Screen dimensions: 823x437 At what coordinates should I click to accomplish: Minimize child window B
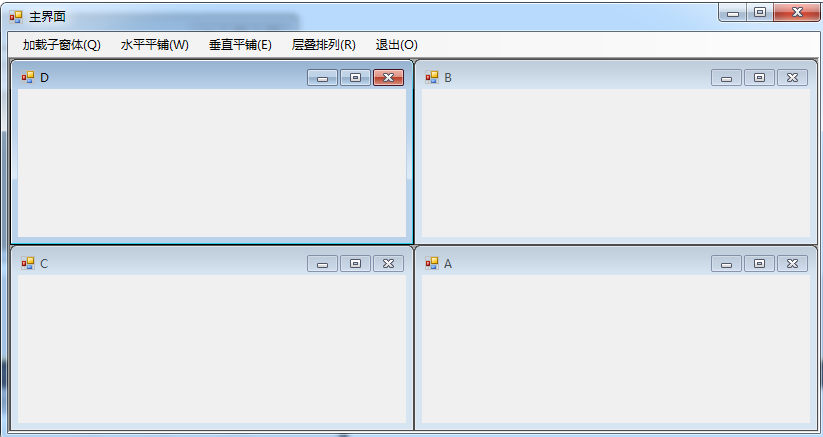click(x=726, y=78)
